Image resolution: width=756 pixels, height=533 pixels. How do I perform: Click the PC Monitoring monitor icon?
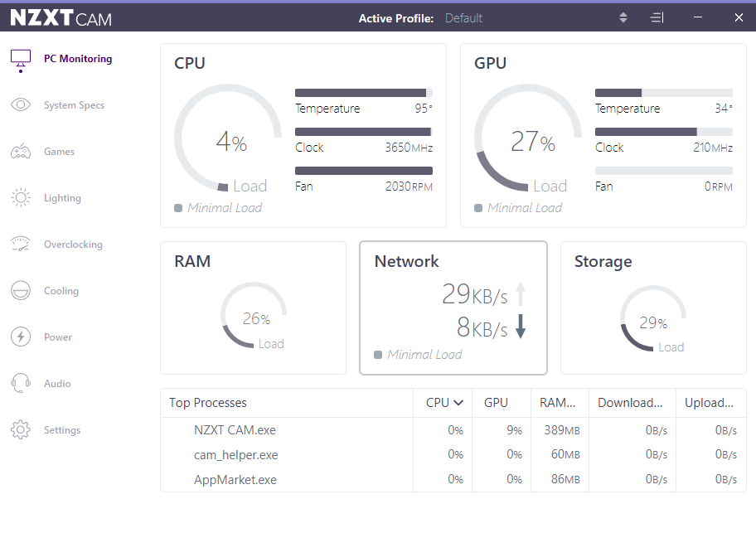pyautogui.click(x=21, y=59)
